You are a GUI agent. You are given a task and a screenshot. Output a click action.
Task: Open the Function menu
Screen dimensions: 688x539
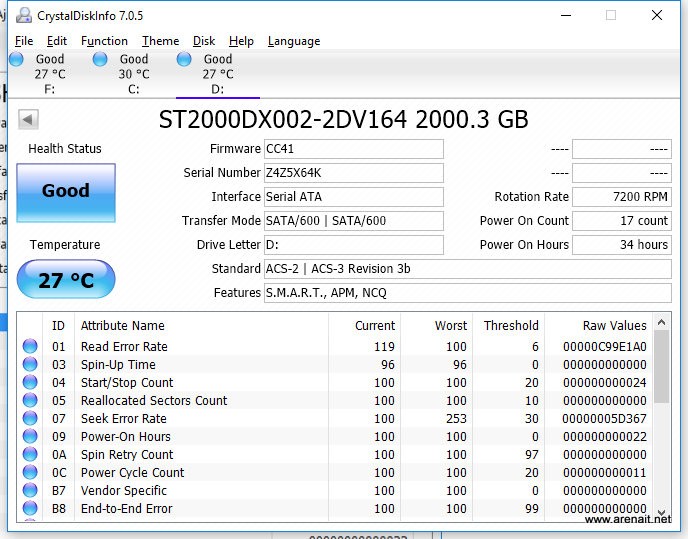104,41
